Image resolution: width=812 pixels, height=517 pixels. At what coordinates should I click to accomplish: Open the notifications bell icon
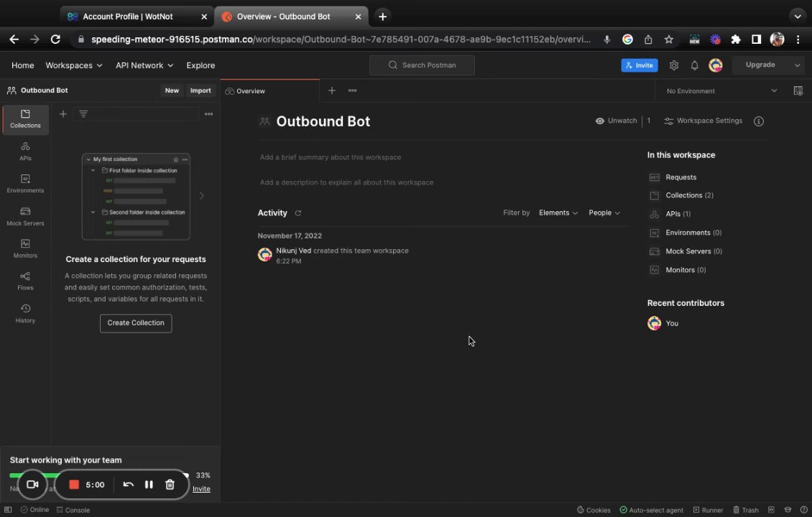point(694,65)
